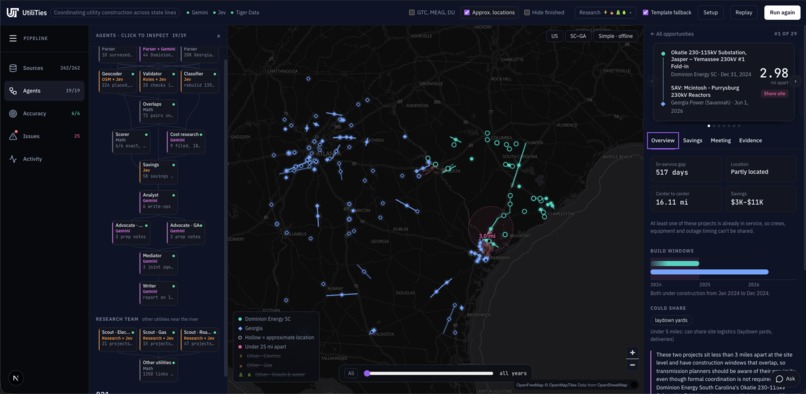Select the US map view
This screenshot has height=394, width=806.
click(x=554, y=36)
